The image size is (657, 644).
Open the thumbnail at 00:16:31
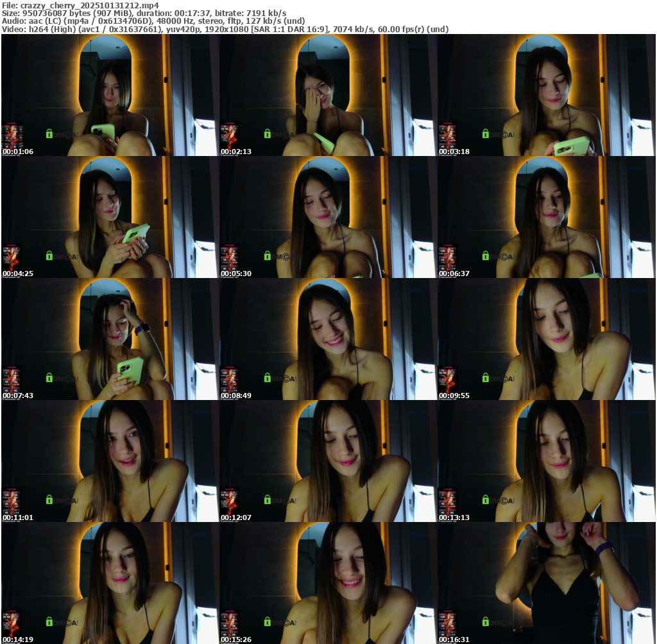point(547,583)
